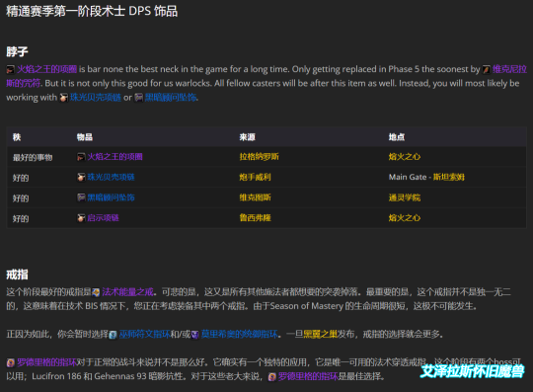Click the 黑暗顾问坠饰 icon in the intro paragraph
The height and width of the screenshot is (392, 533).
tap(139, 98)
